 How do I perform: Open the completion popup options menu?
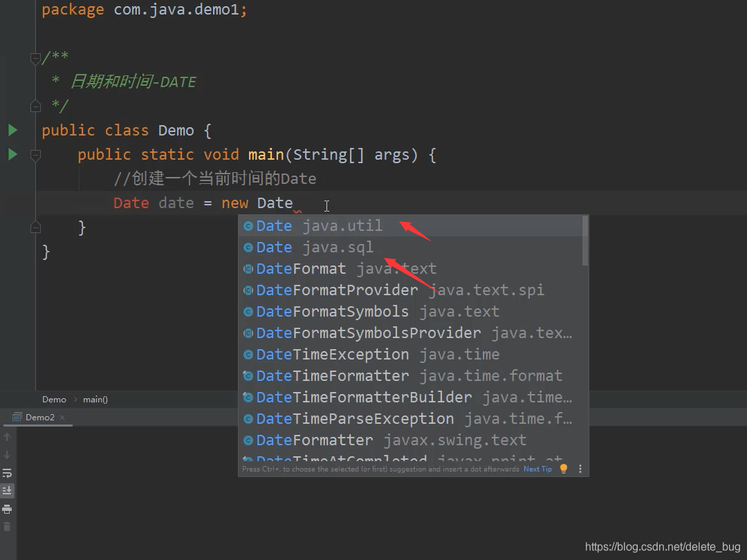coord(580,469)
